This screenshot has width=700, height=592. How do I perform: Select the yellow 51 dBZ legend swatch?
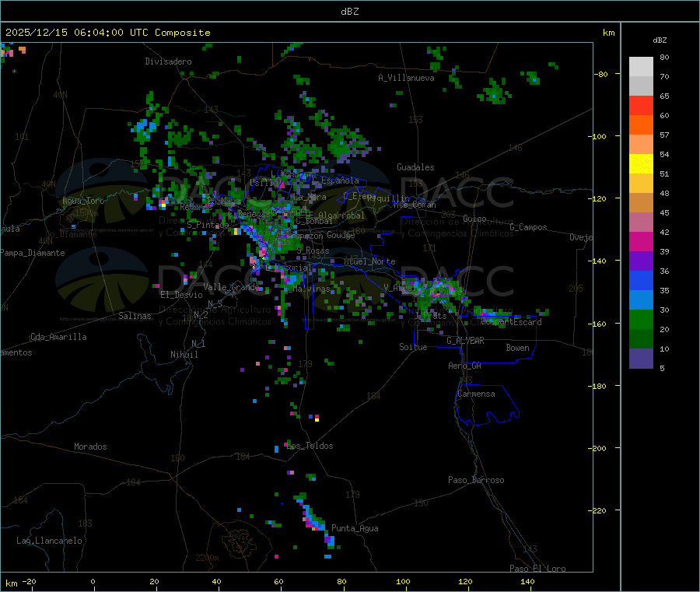point(641,163)
